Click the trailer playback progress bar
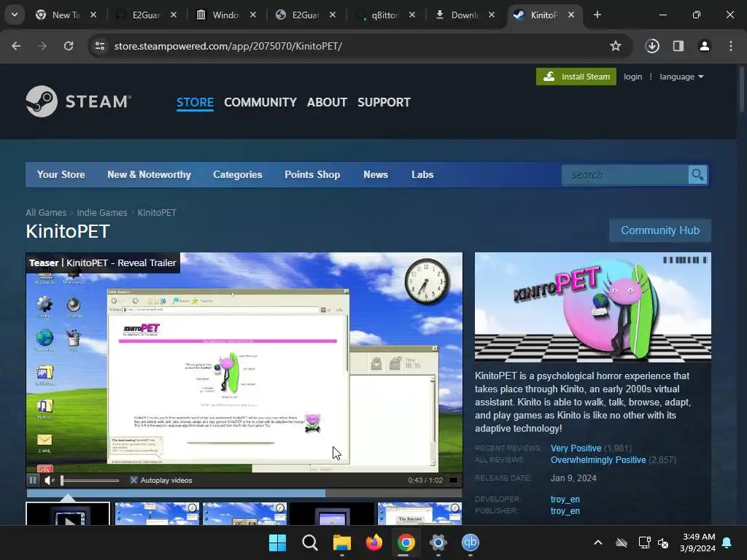This screenshot has width=747, height=560. point(244,493)
